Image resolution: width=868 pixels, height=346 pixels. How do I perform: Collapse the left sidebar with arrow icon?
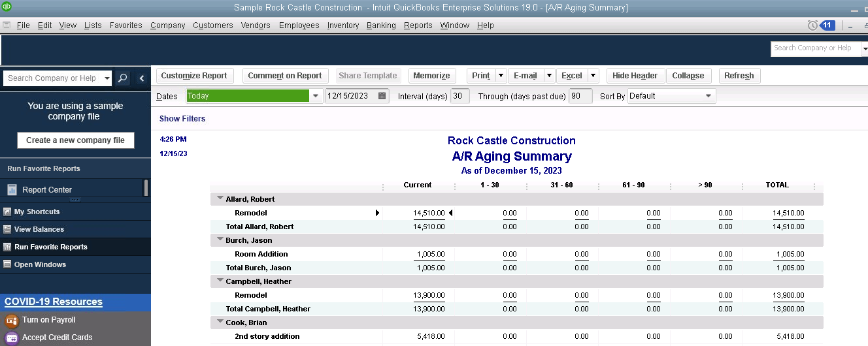pyautogui.click(x=142, y=78)
